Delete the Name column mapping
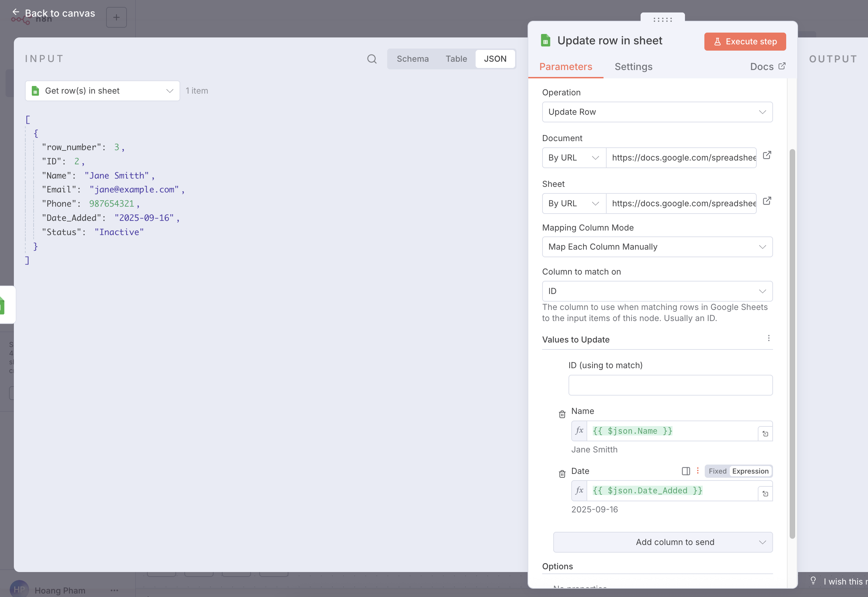Image resolution: width=868 pixels, height=597 pixels. 562,414
